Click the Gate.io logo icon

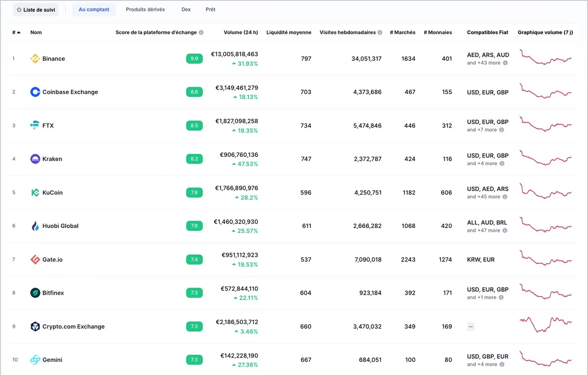pos(35,259)
